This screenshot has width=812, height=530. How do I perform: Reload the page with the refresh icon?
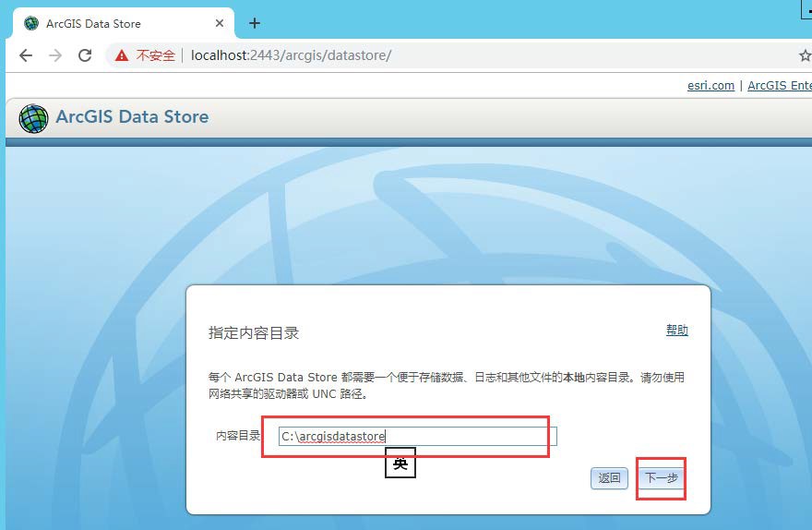85,54
